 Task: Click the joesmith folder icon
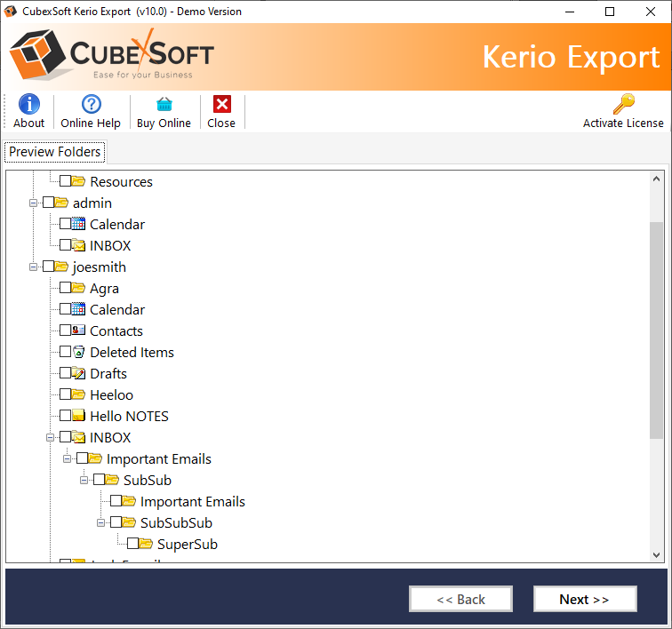coord(61,267)
